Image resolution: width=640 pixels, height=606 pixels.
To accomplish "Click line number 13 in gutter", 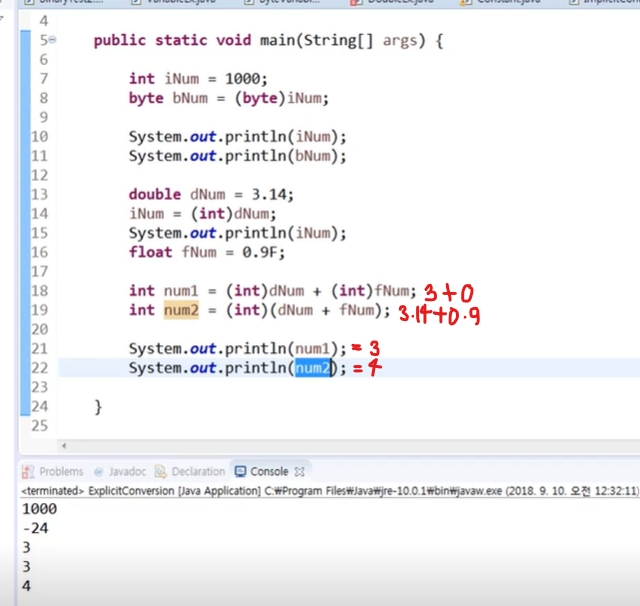I will [40, 195].
